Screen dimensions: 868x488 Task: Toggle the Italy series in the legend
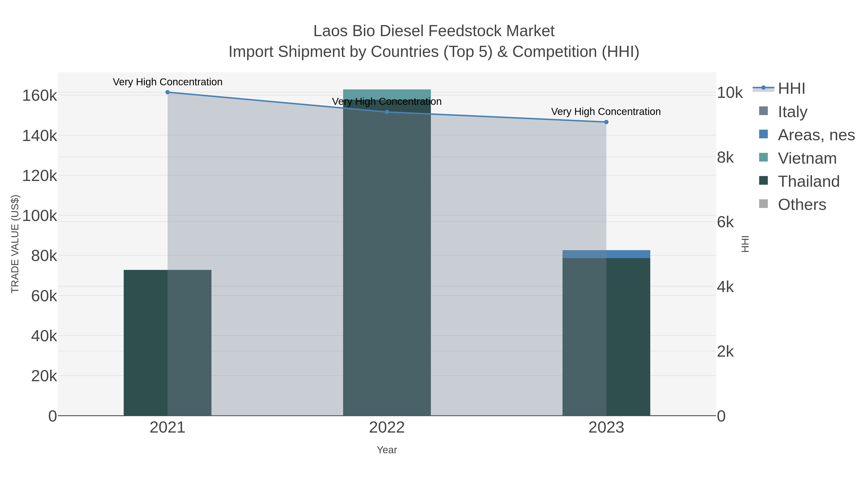coord(783,112)
